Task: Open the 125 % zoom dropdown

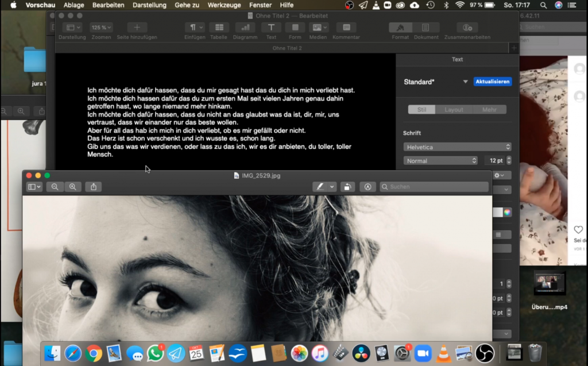Action: [x=101, y=28]
